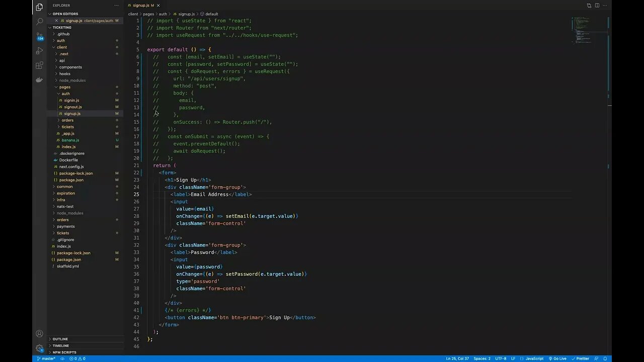This screenshot has height=362, width=644.
Task: Click the Spaces: 2 indentation setting
Action: click(x=482, y=358)
